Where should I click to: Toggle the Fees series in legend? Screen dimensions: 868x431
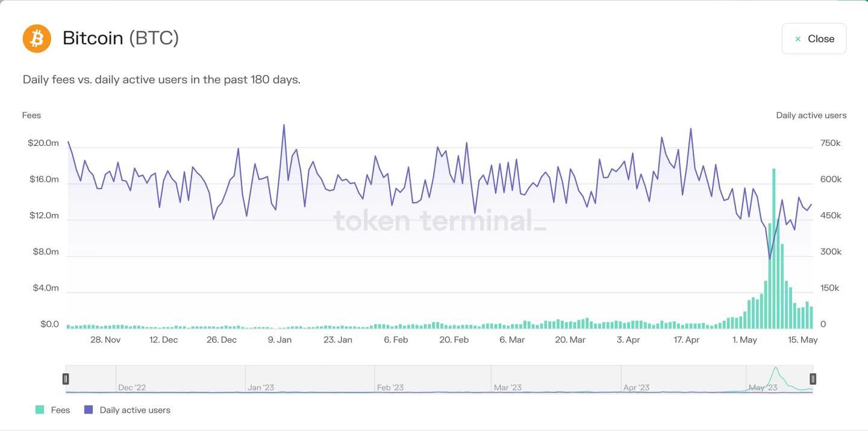click(53, 410)
